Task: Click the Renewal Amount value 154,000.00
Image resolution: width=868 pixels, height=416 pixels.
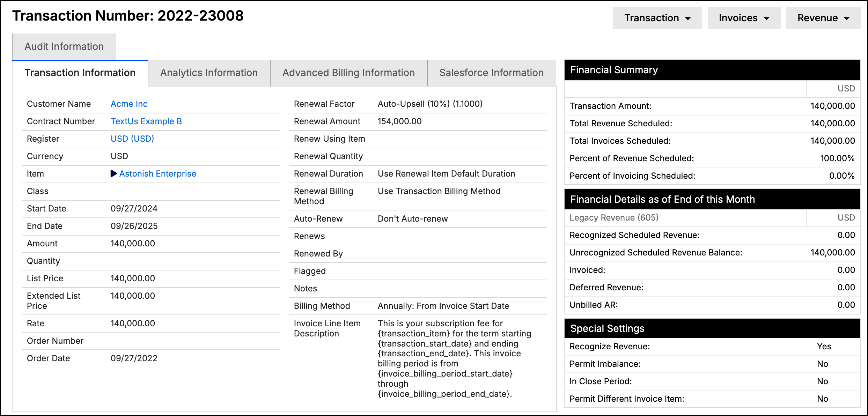Action: [x=399, y=121]
